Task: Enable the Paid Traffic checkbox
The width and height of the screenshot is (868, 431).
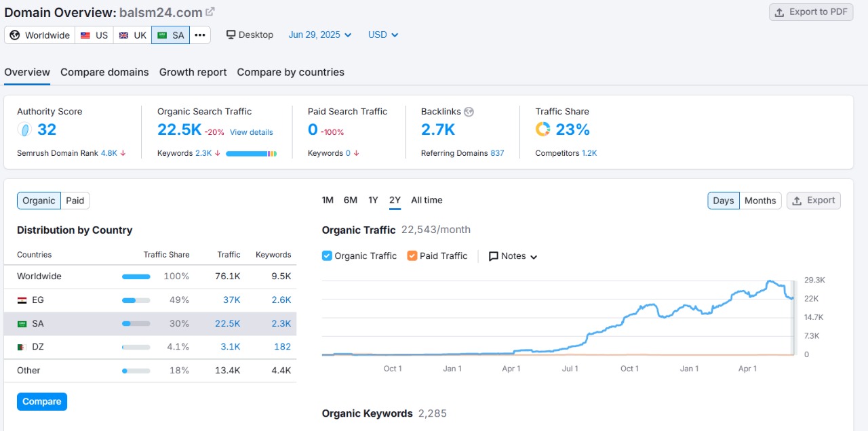Action: click(412, 255)
